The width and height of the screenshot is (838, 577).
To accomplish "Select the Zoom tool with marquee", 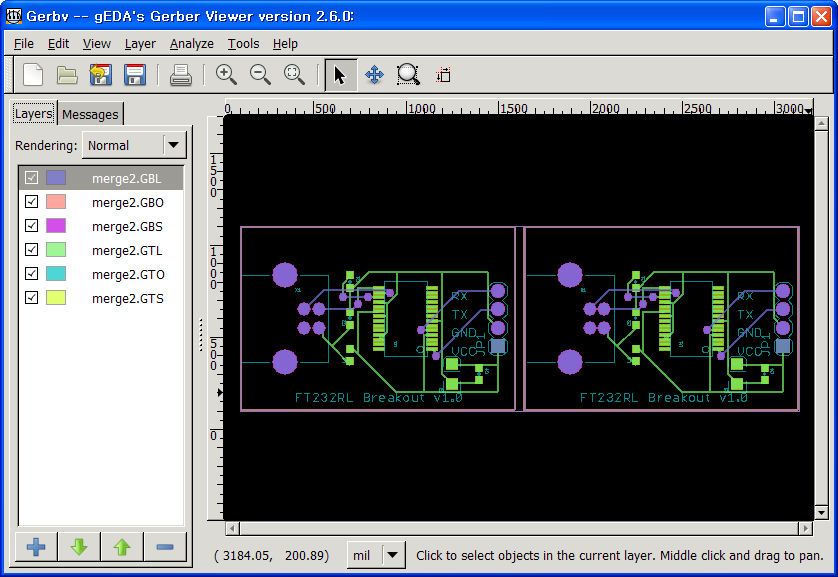I will click(x=408, y=75).
